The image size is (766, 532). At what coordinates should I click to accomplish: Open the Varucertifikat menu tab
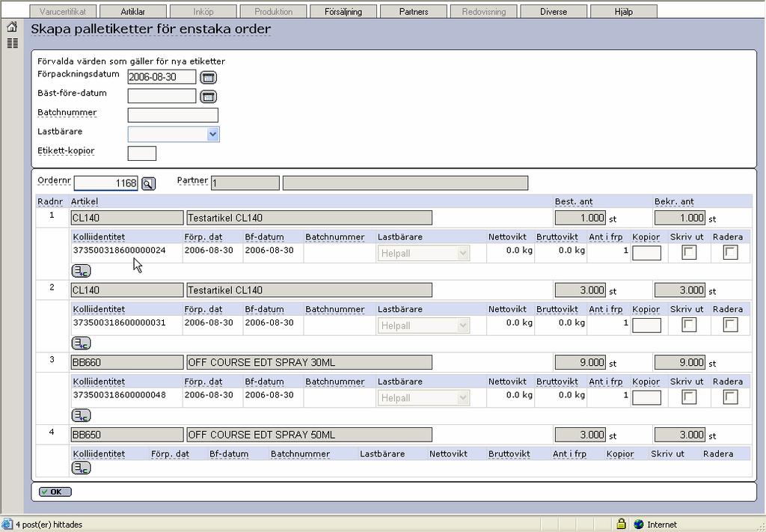tap(63, 11)
